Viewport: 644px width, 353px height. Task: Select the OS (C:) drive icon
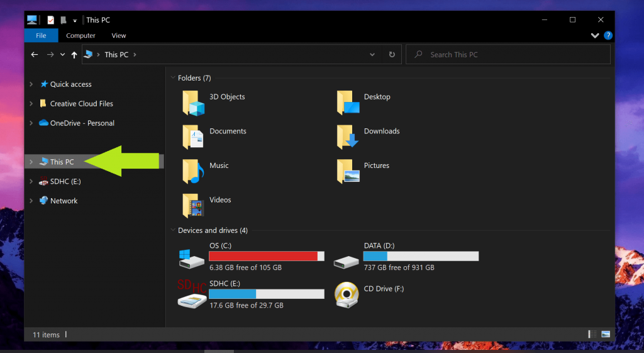pyautogui.click(x=192, y=257)
